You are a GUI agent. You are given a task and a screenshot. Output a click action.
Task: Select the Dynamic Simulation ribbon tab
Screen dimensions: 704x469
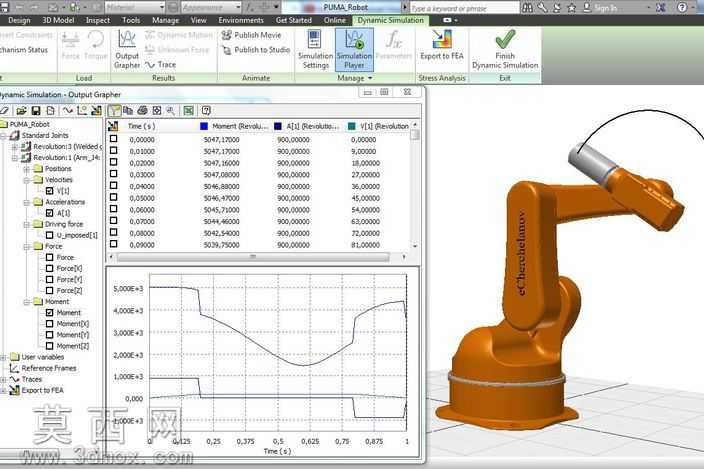(391, 20)
